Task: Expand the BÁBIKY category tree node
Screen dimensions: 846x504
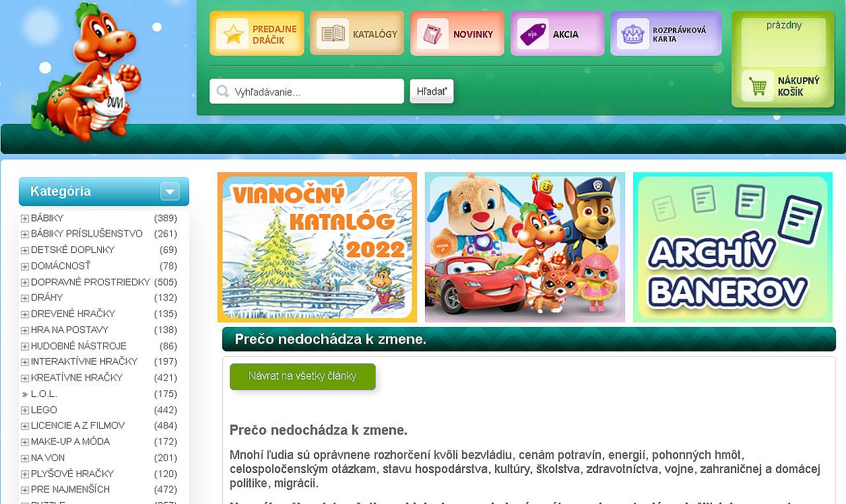Action: 24,219
